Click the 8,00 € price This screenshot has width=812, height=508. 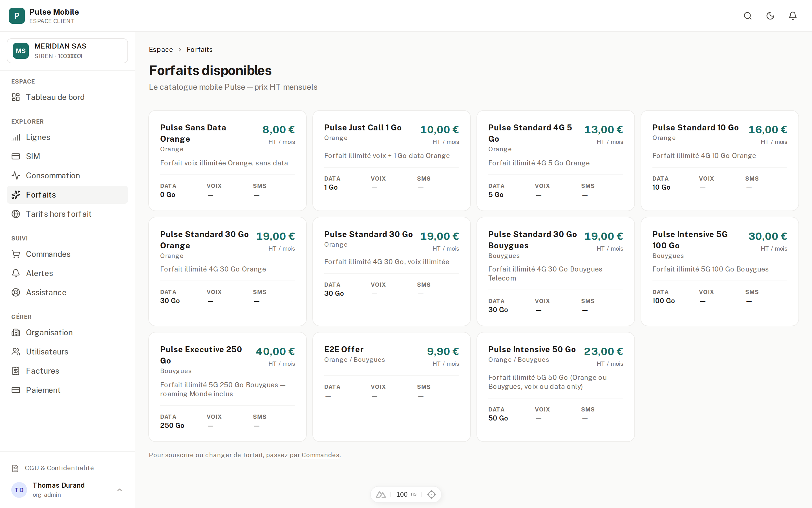[x=279, y=129]
